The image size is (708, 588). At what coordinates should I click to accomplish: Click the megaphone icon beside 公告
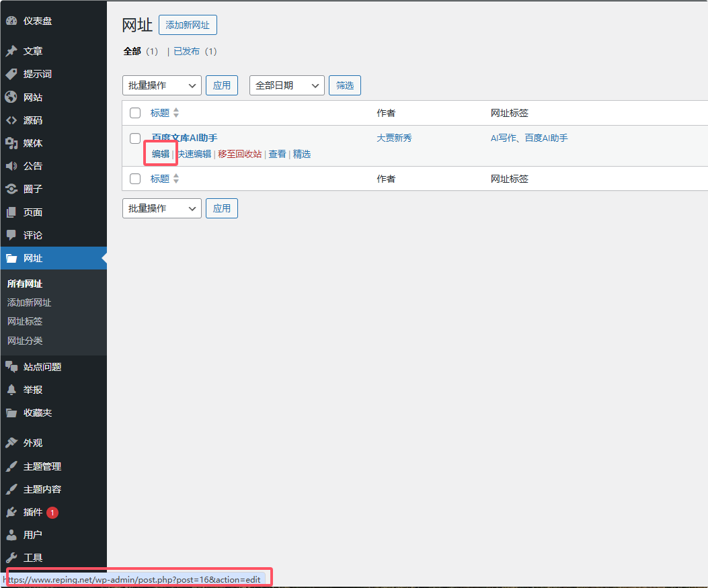pos(11,166)
